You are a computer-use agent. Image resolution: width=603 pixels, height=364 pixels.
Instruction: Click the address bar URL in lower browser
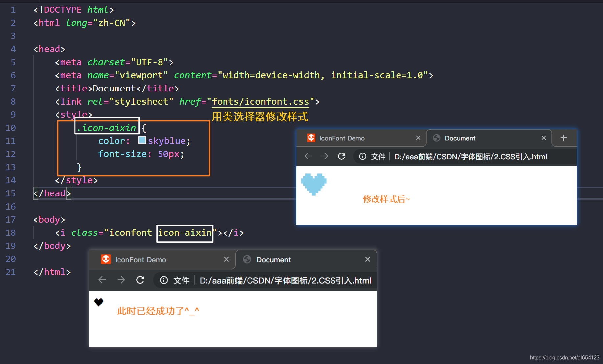pos(286,281)
